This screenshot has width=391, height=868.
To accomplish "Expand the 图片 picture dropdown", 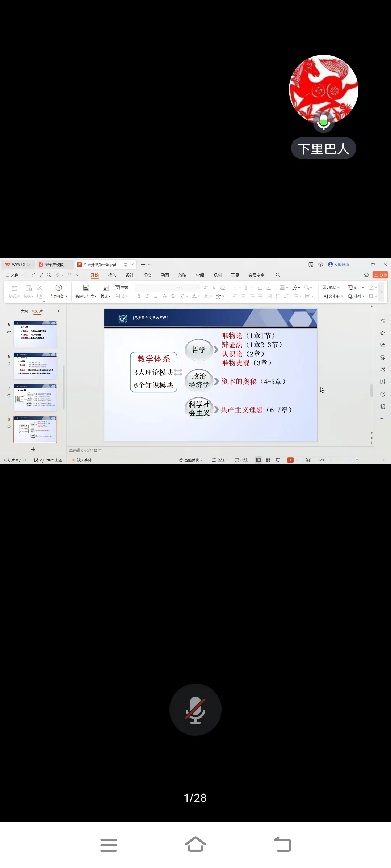I will tap(356, 288).
